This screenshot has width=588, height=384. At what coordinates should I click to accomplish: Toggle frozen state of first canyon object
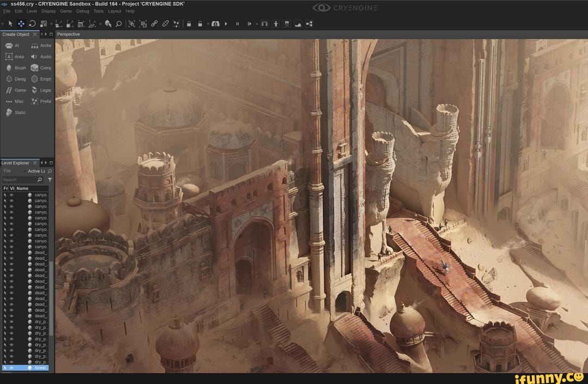coord(5,194)
